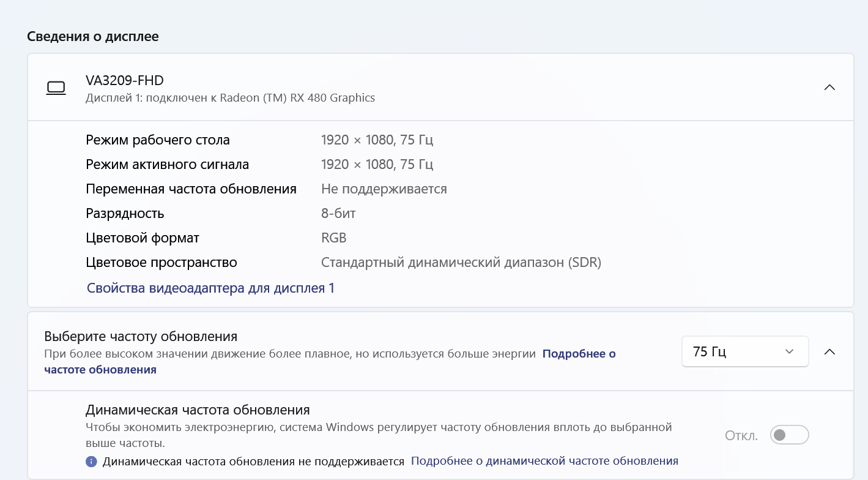Click the RGB color format value
Viewport: 868px width, 480px height.
334,238
